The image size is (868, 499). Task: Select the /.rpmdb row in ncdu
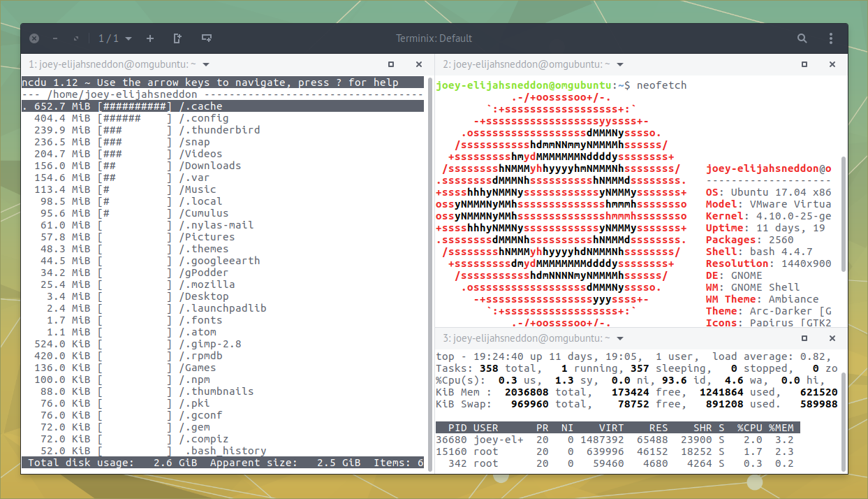point(223,356)
